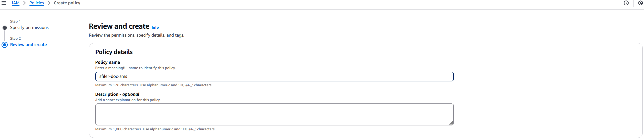Image resolution: width=644 pixels, height=139 pixels.
Task: Return to Specify permissions step
Action: pyautogui.click(x=29, y=27)
